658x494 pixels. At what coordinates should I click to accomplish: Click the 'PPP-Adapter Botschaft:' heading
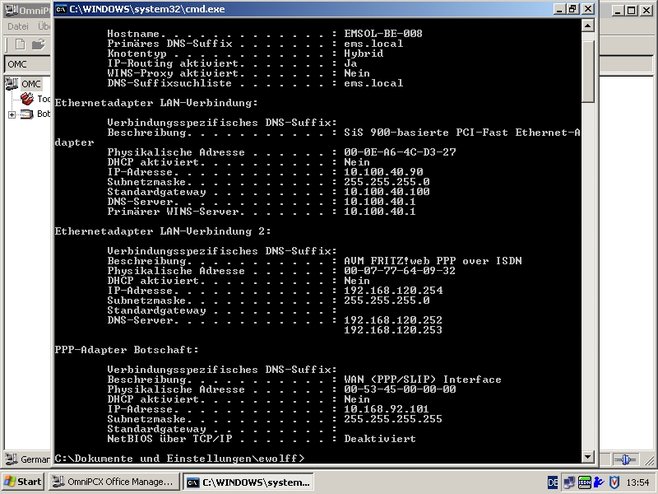click(x=127, y=350)
